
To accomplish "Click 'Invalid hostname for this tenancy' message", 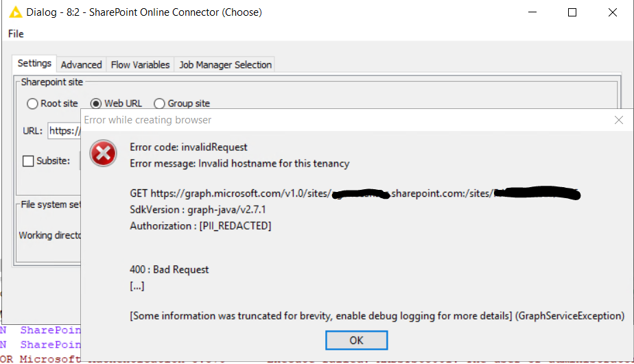I will pos(274,164).
